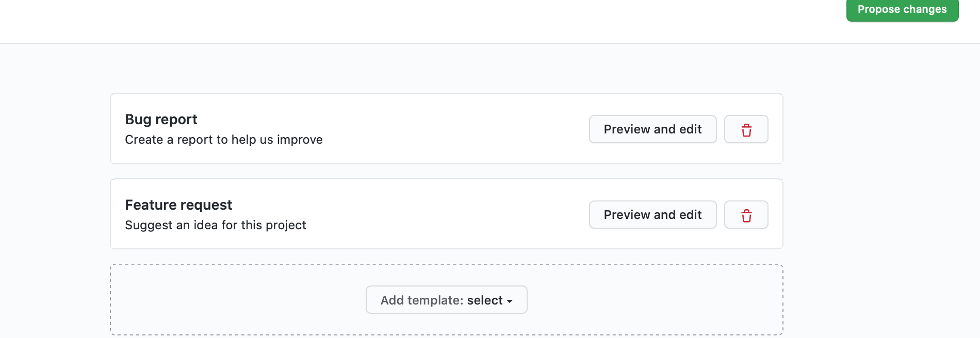This screenshot has width=980, height=338.
Task: Click the Add template label text
Action: tap(422, 300)
